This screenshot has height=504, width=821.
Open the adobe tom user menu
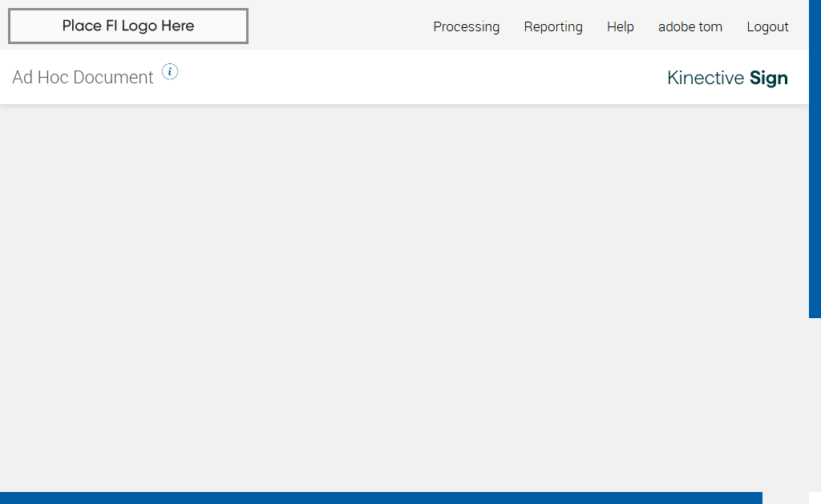(x=690, y=26)
